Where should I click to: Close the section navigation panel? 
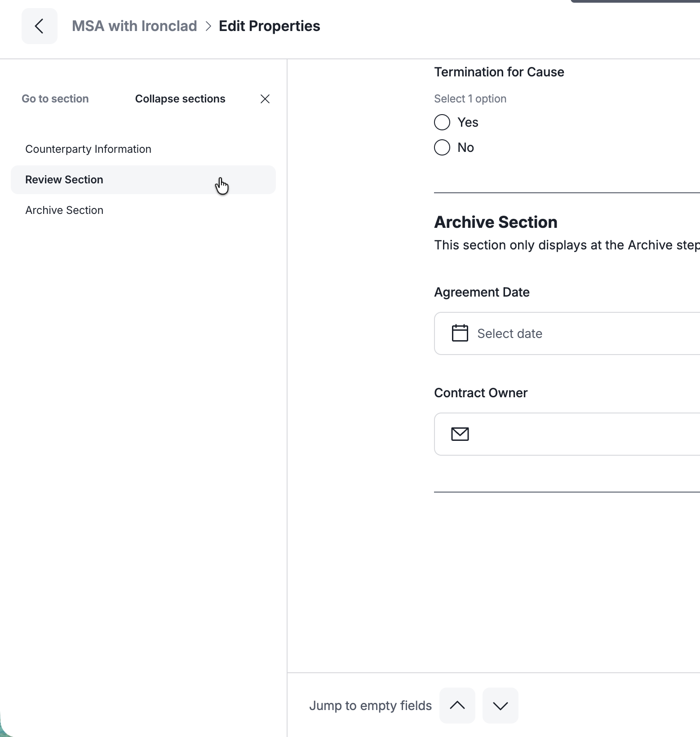point(265,99)
